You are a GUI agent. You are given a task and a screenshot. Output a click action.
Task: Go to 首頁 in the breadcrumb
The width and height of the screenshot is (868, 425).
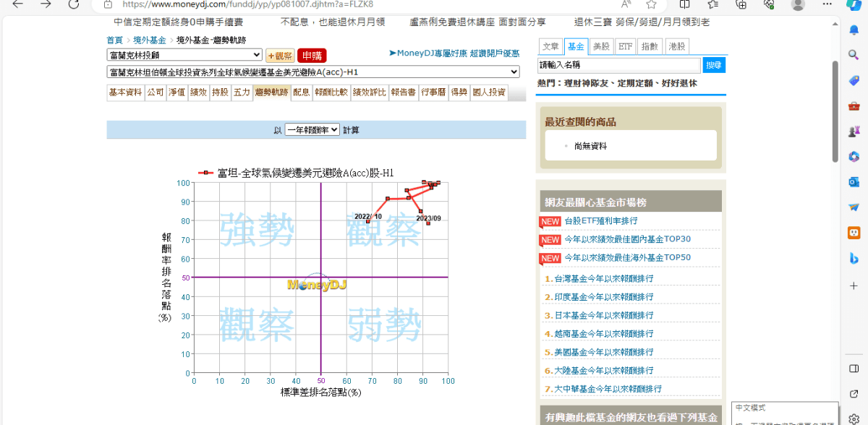[114, 40]
